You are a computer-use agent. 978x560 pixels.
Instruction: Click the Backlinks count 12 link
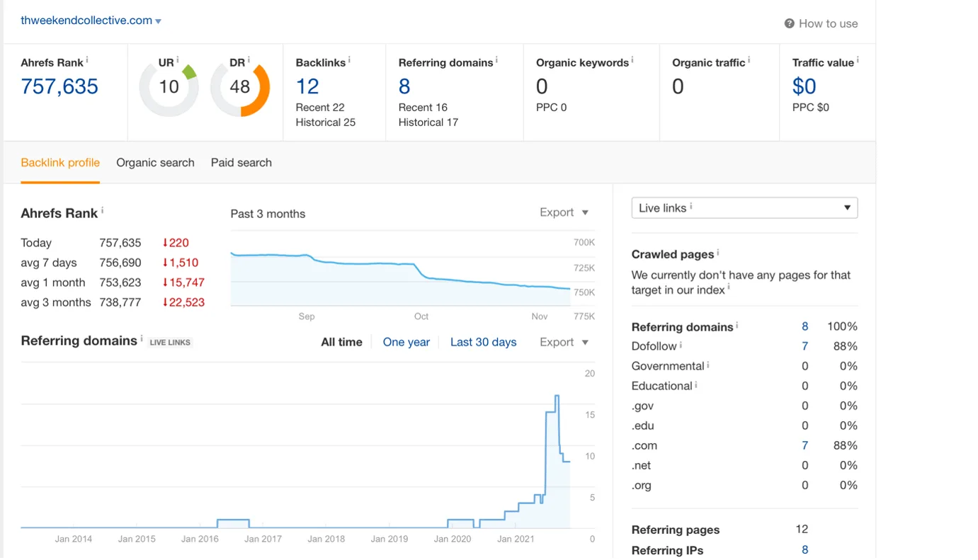[307, 86]
